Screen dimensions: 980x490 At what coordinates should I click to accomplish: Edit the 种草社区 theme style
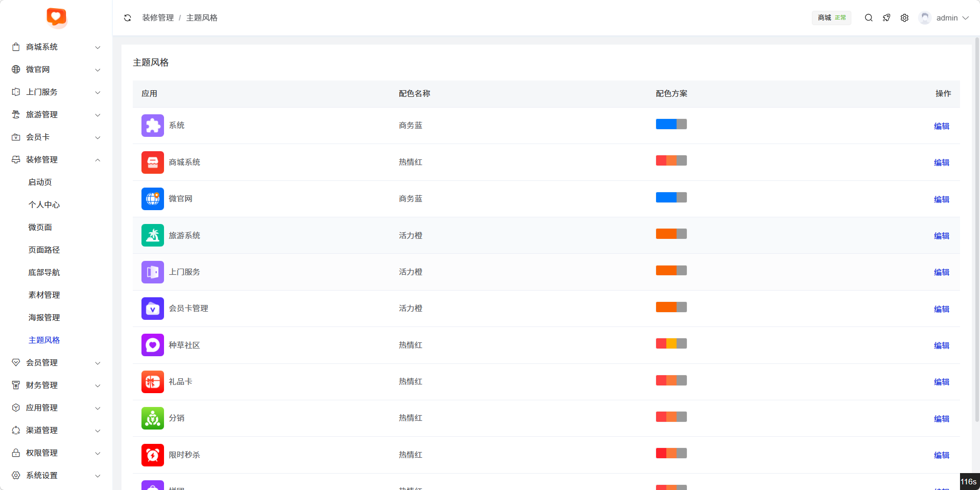(x=942, y=345)
